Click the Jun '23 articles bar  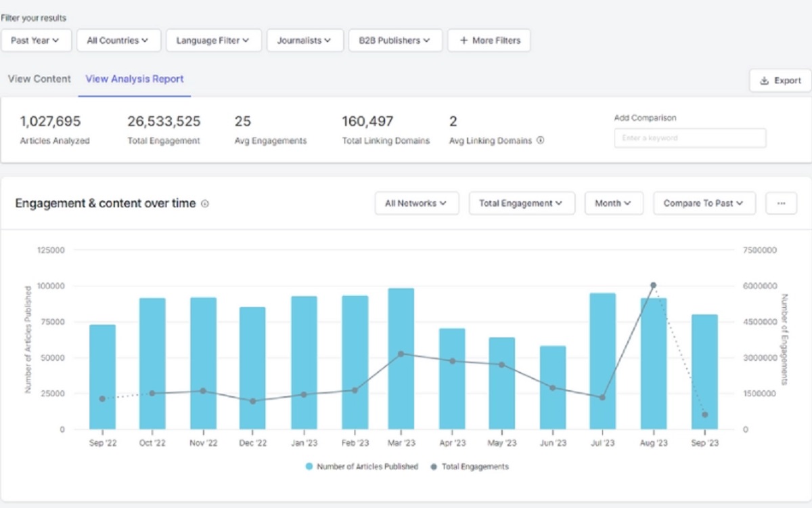tap(553, 387)
